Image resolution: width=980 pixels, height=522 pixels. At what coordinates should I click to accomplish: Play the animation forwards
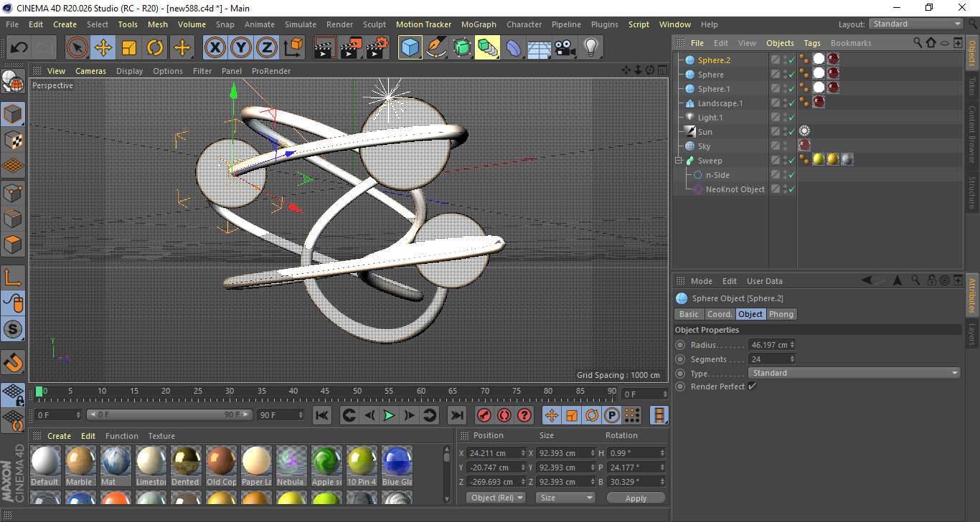[389, 415]
